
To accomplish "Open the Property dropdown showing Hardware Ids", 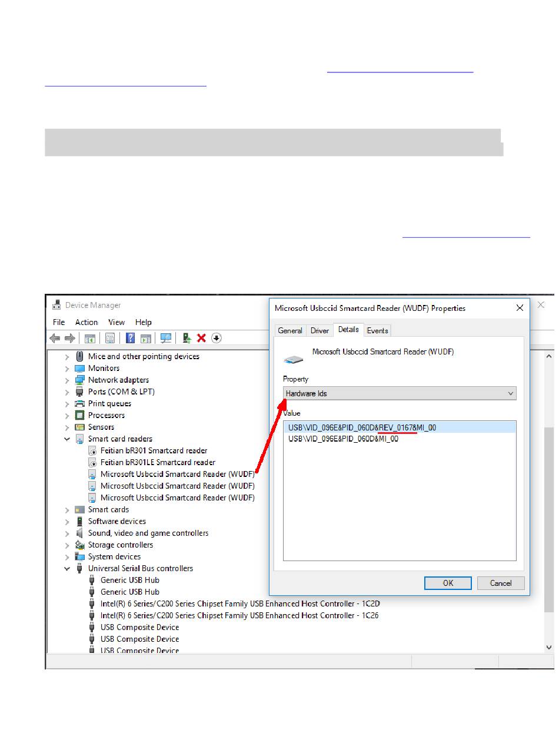I will pos(400,393).
